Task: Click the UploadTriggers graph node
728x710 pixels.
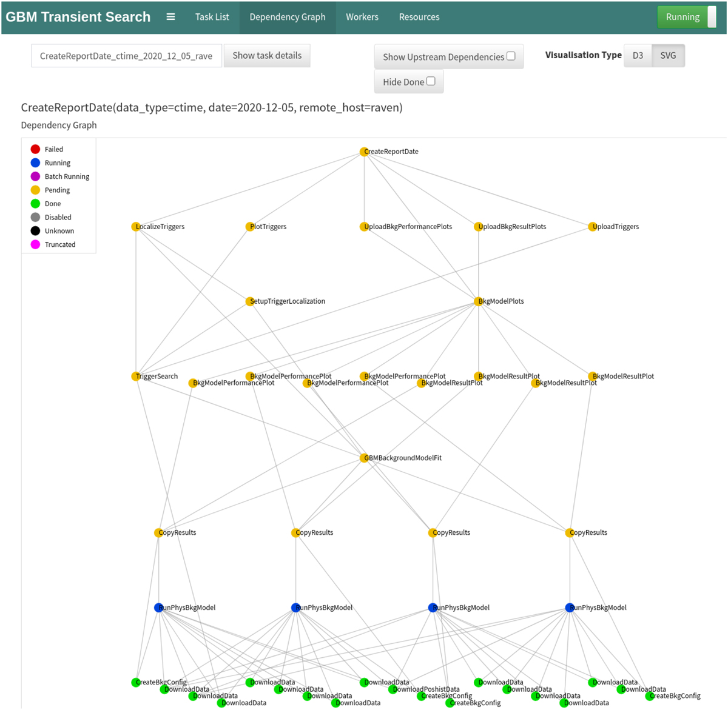Action: click(593, 227)
